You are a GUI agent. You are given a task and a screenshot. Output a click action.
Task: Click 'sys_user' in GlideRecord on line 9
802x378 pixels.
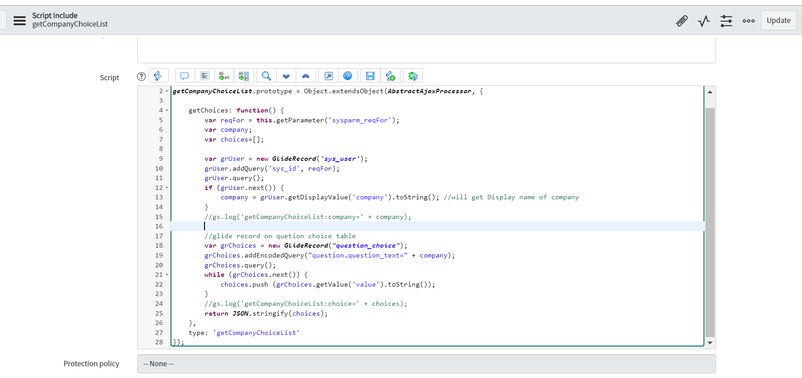point(341,159)
